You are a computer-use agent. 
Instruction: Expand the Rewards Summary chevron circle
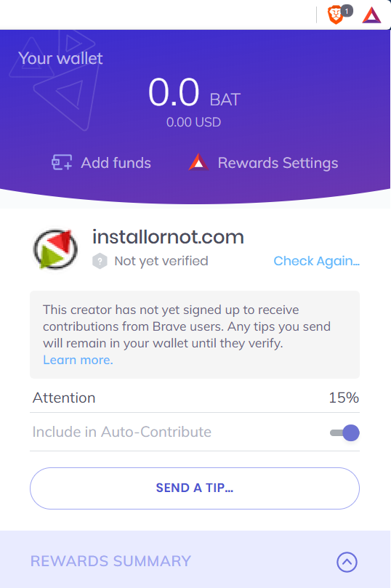(347, 562)
